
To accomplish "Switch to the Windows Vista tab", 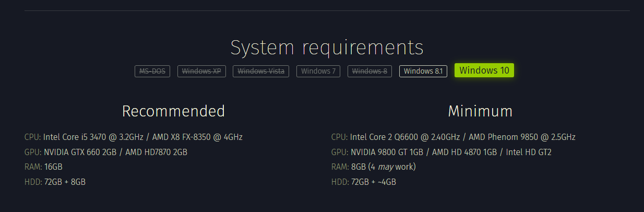I will [x=261, y=72].
